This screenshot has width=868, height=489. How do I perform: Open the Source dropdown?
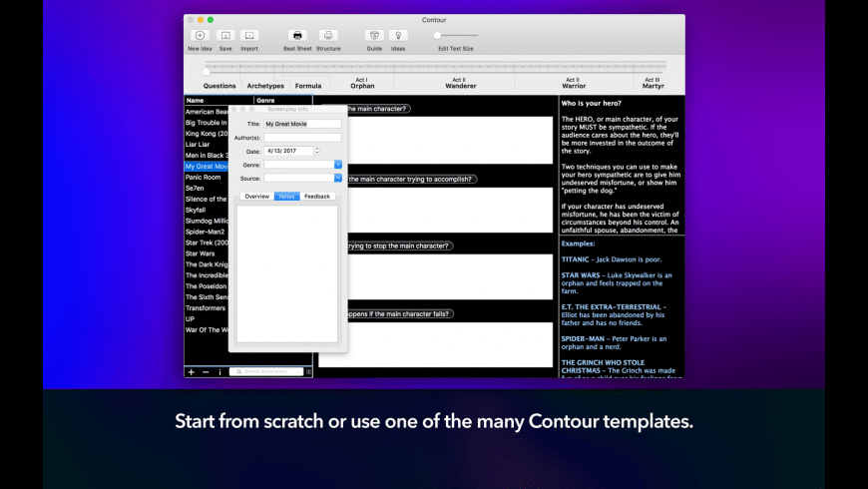(337, 178)
